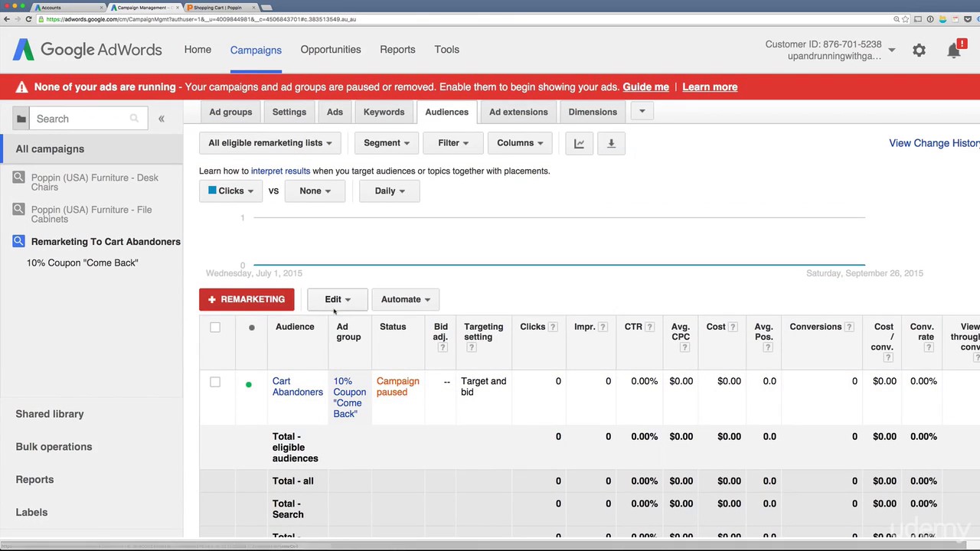Image resolution: width=980 pixels, height=551 pixels.
Task: Click the download report icon
Action: pos(611,143)
